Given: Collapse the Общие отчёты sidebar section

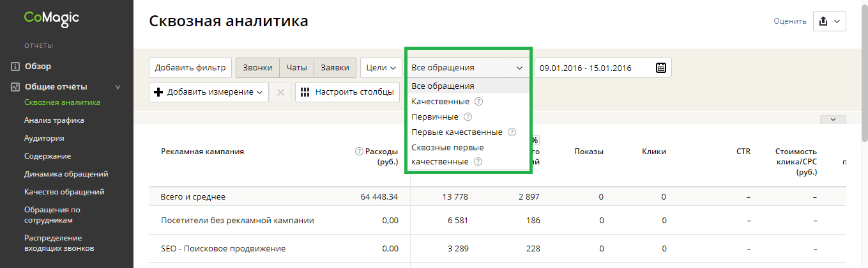Looking at the screenshot, I should point(117,87).
